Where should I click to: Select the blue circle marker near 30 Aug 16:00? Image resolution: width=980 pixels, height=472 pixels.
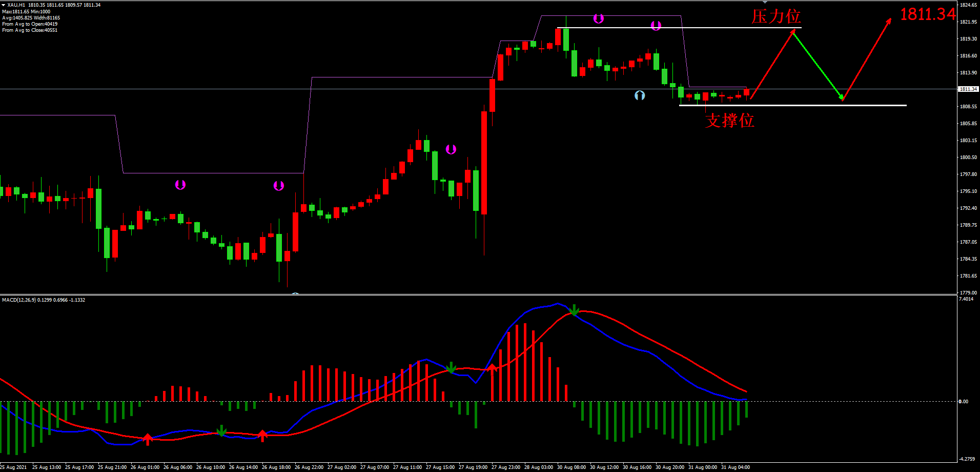pos(640,95)
